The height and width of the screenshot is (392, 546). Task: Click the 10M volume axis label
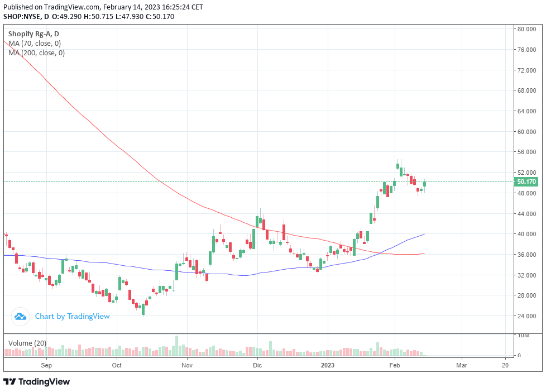[x=524, y=335]
